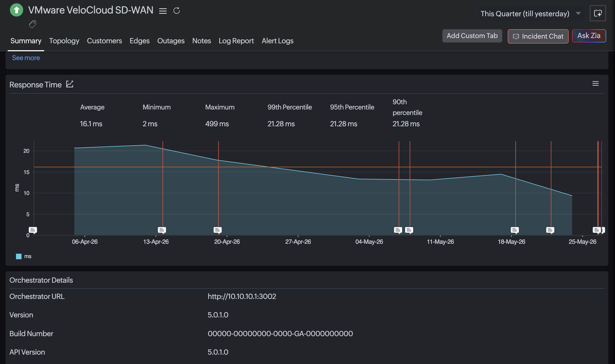Image resolution: width=615 pixels, height=364 pixels.
Task: Toggle the ms legend series visibility
Action: (x=24, y=256)
